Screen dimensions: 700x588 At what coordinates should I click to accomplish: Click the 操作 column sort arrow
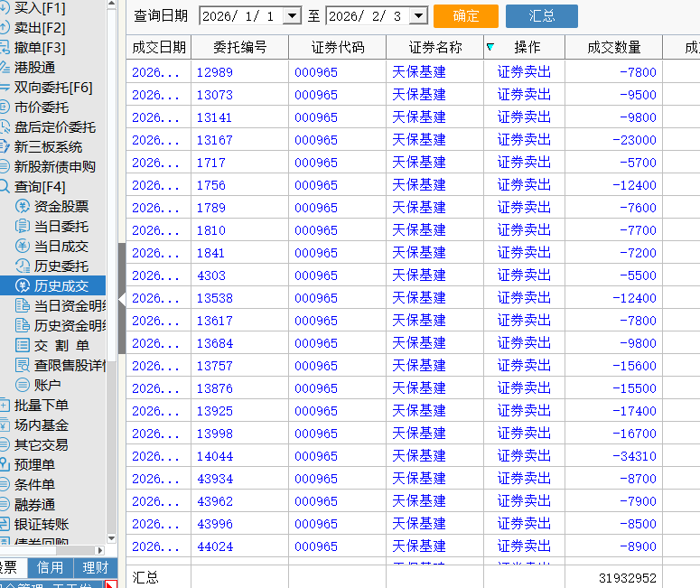click(x=490, y=47)
